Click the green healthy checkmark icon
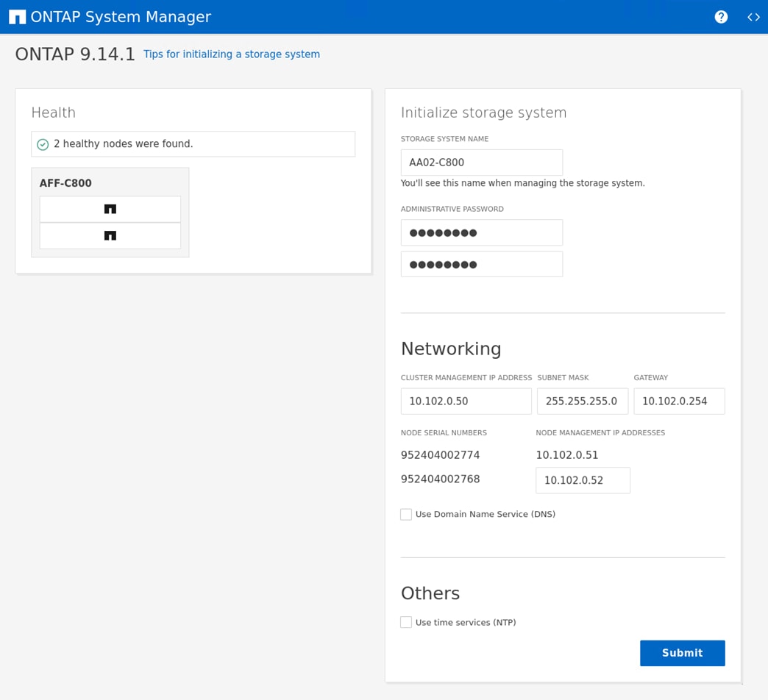768x700 pixels. coord(43,144)
